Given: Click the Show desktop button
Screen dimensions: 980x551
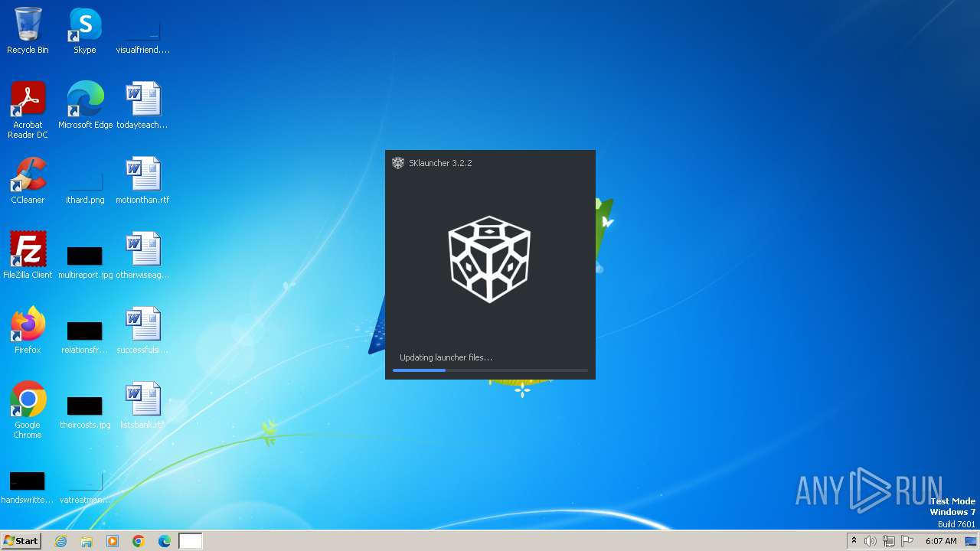Looking at the screenshot, I should pyautogui.click(x=972, y=541).
